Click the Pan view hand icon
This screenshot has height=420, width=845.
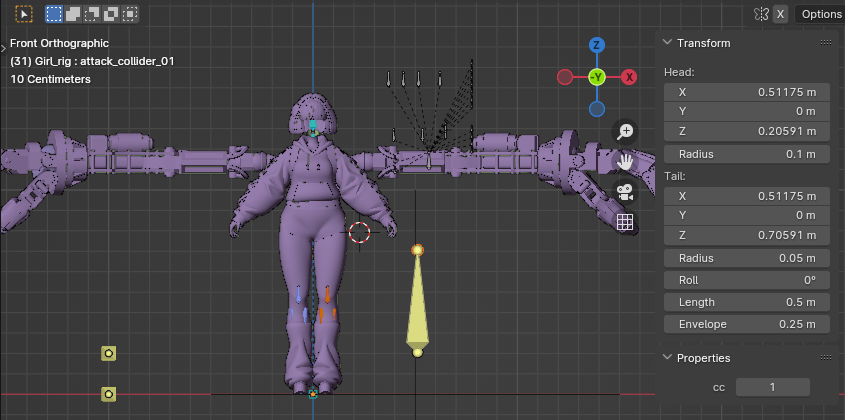[x=625, y=161]
